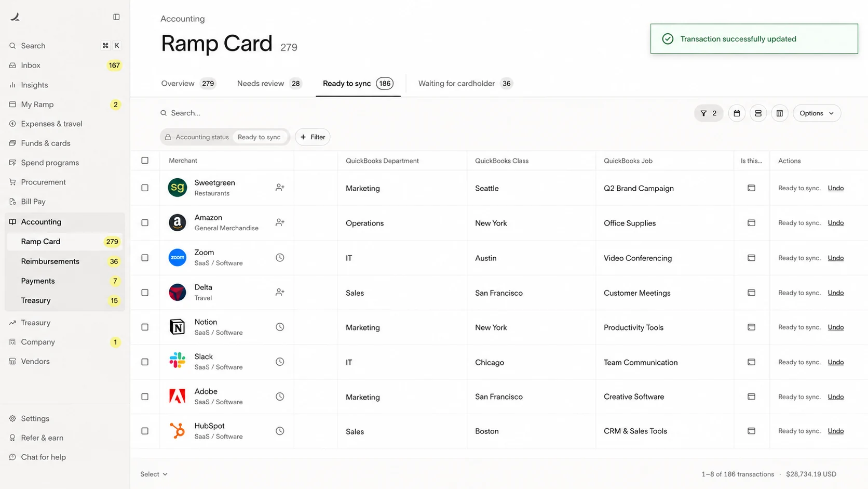Open the card icon in Slack row
Viewport: 868px width, 489px height.
(751, 362)
